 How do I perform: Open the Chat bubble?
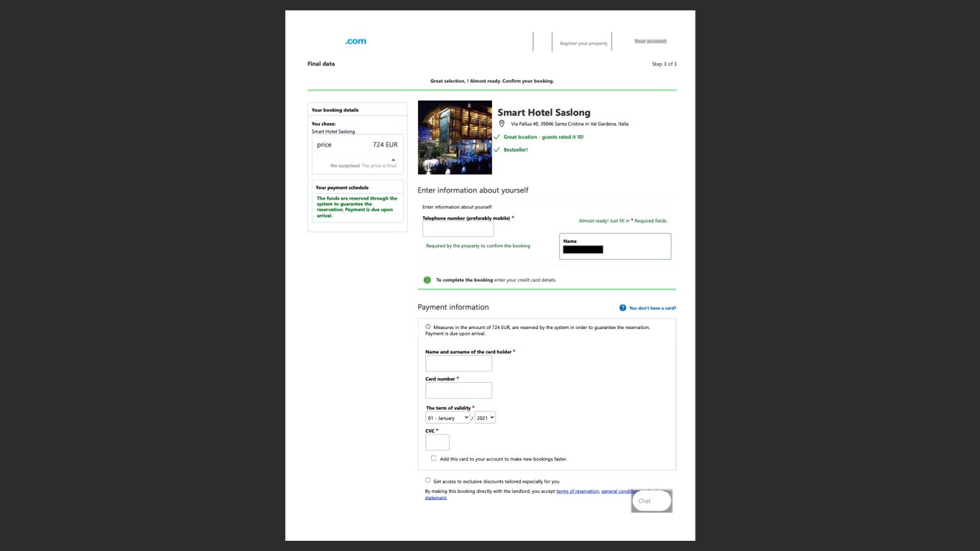(651, 501)
